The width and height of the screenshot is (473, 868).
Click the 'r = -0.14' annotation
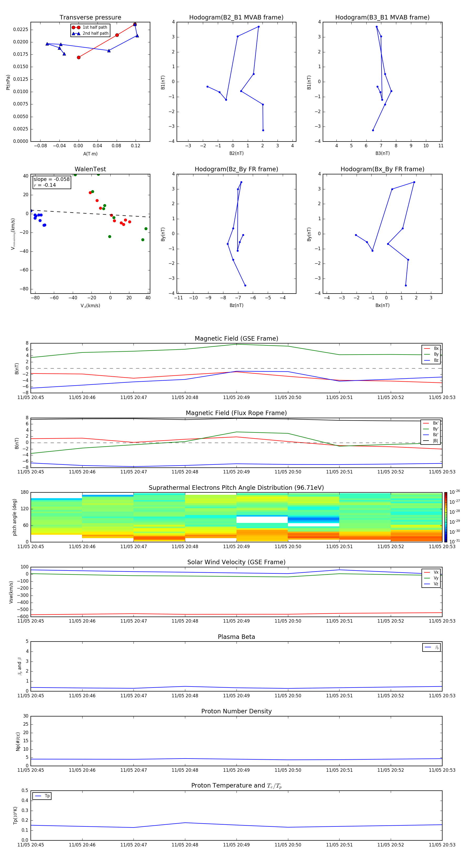tap(45, 185)
